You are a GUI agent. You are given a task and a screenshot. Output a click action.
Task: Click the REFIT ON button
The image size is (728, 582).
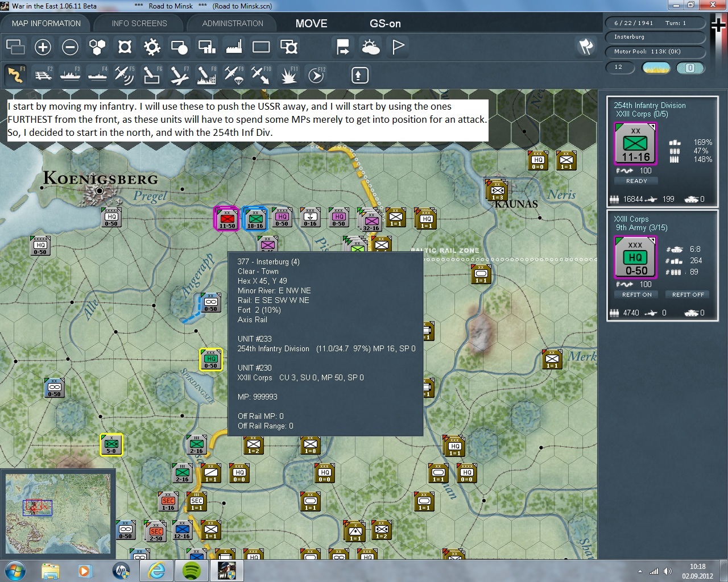636,294
